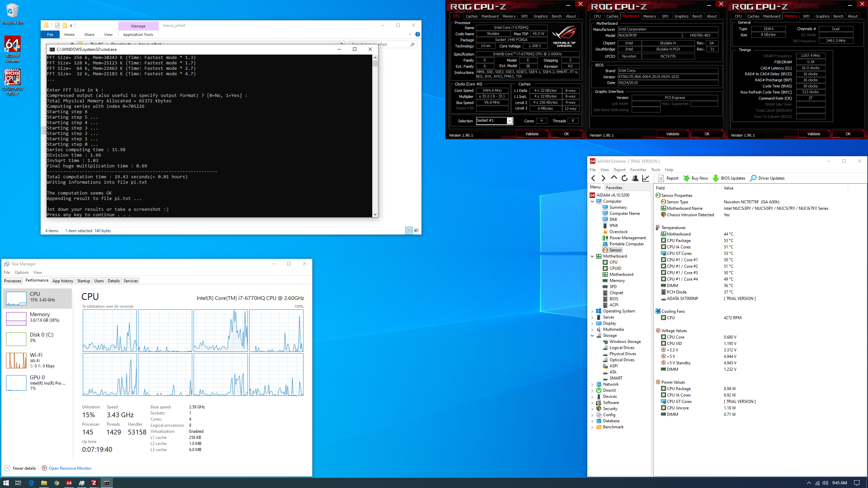
Task: Open Startup tab in Task Manager
Action: (x=83, y=281)
